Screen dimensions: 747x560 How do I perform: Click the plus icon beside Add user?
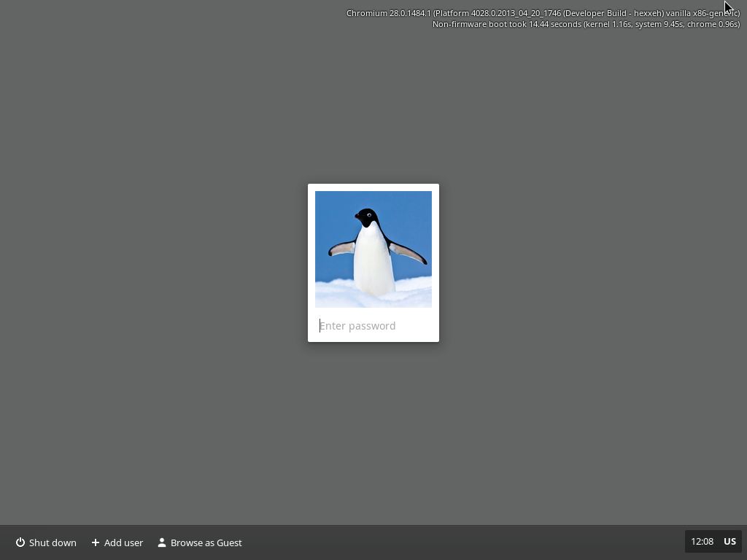pyautogui.click(x=96, y=542)
